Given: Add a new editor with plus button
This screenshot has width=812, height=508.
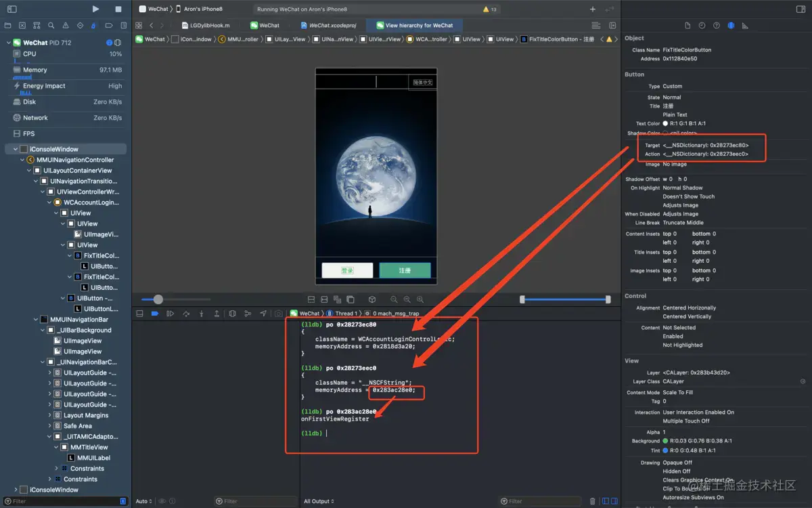Looking at the screenshot, I should click(x=593, y=9).
